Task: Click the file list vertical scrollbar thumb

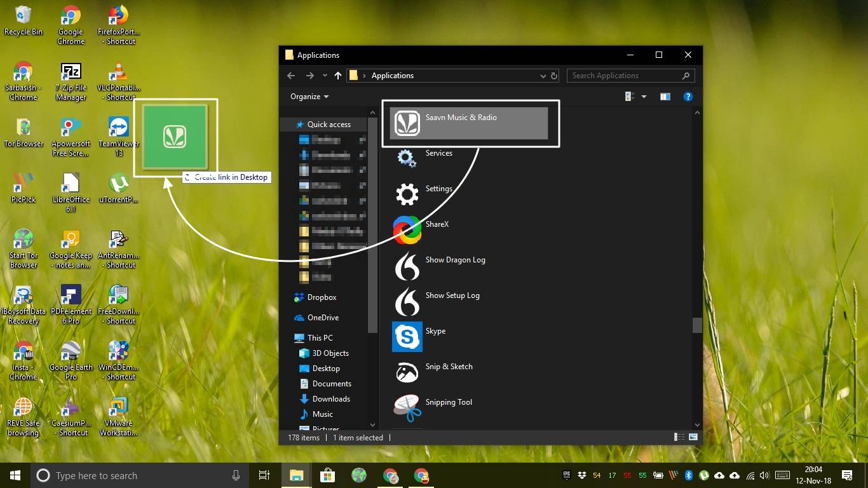Action: [x=697, y=325]
